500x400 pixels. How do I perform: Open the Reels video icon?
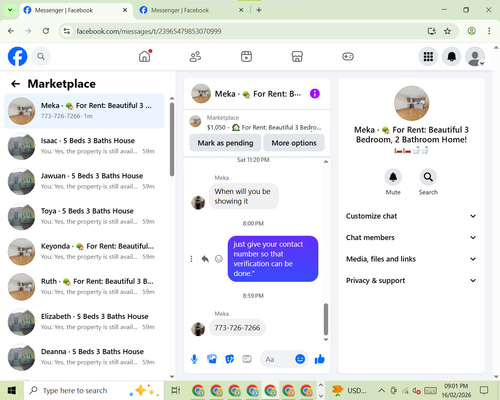(246, 56)
